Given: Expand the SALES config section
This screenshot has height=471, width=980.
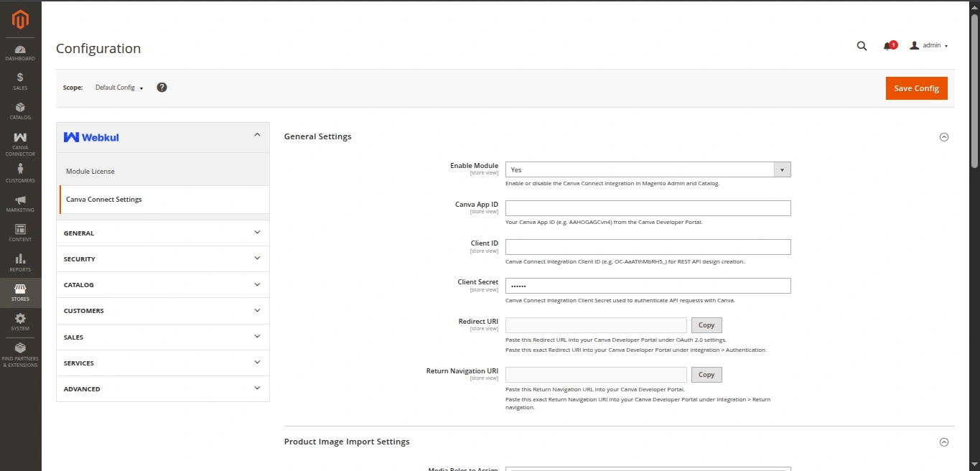Looking at the screenshot, I should tap(163, 337).
